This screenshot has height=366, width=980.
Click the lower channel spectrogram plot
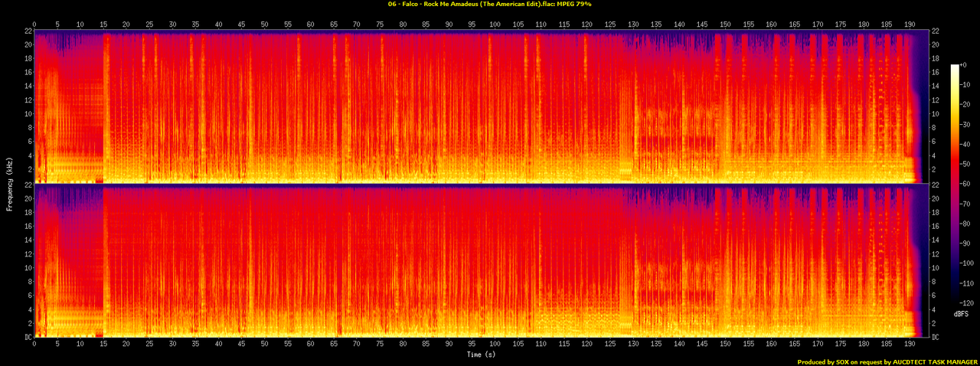(x=482, y=260)
